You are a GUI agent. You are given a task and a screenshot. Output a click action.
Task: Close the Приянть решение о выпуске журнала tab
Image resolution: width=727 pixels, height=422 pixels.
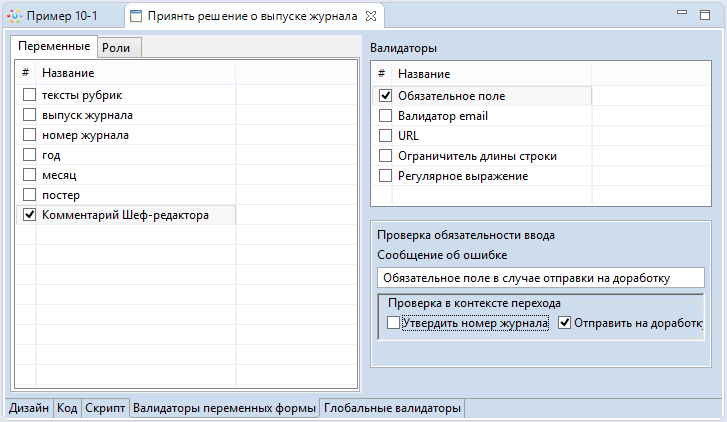click(x=371, y=17)
